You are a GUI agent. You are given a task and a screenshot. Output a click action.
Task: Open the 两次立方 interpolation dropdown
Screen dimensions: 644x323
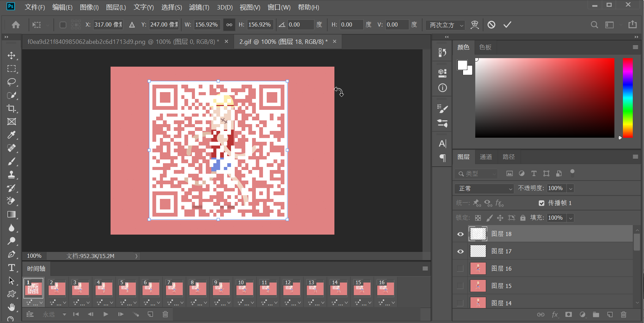pyautogui.click(x=445, y=25)
